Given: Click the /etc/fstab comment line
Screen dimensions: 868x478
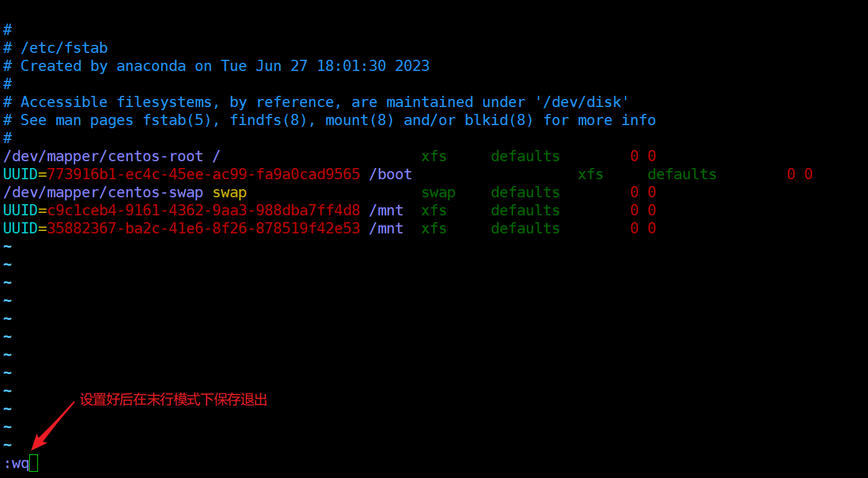Looking at the screenshot, I should pos(64,48).
